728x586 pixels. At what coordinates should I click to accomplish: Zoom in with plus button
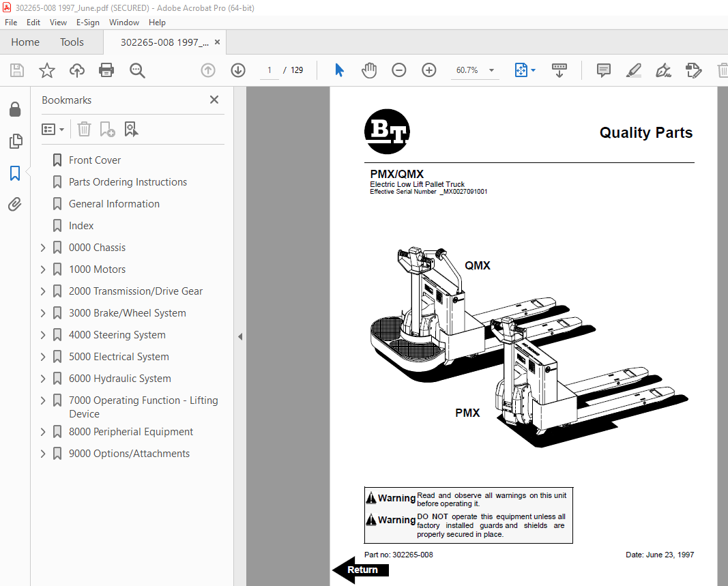click(x=429, y=70)
